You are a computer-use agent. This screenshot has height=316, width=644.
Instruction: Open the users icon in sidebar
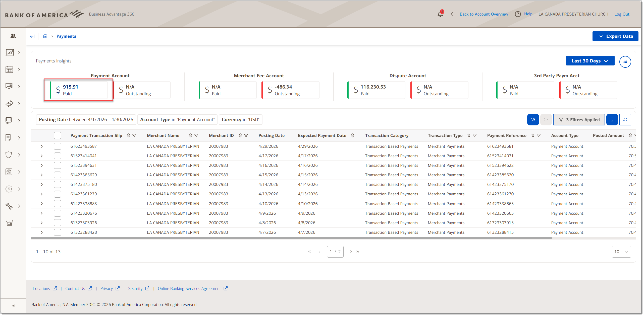(13, 36)
